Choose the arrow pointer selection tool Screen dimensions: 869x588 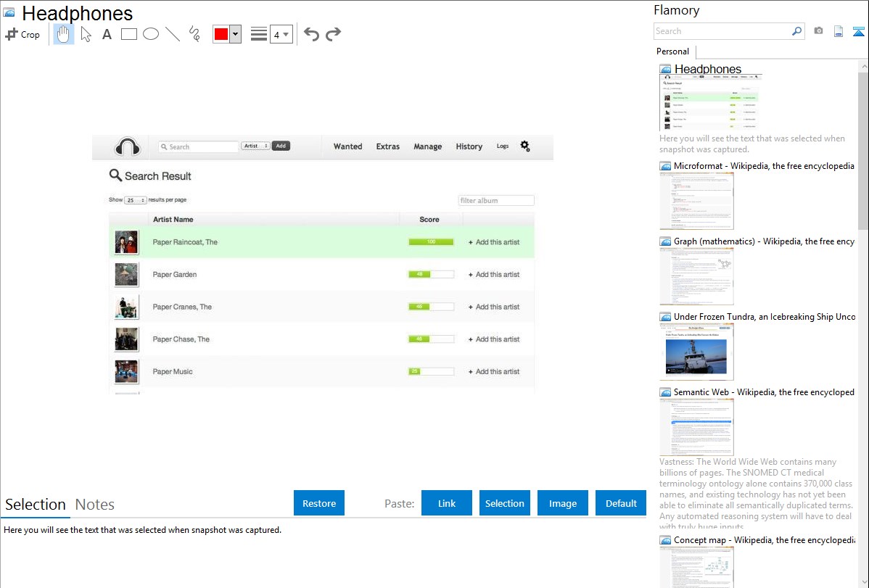[86, 34]
